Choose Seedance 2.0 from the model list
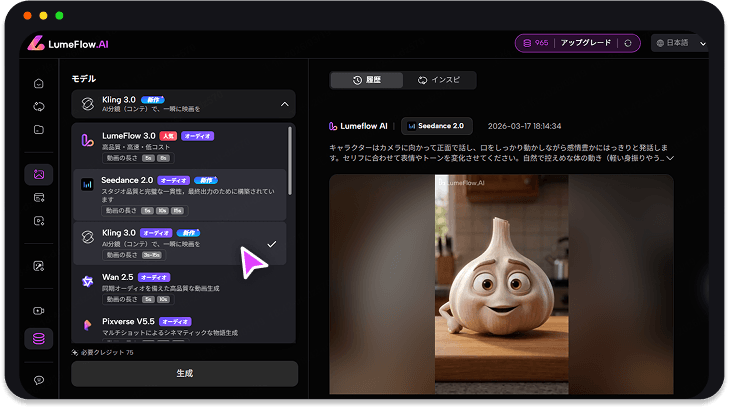The height and width of the screenshot is (408, 729). pyautogui.click(x=179, y=195)
